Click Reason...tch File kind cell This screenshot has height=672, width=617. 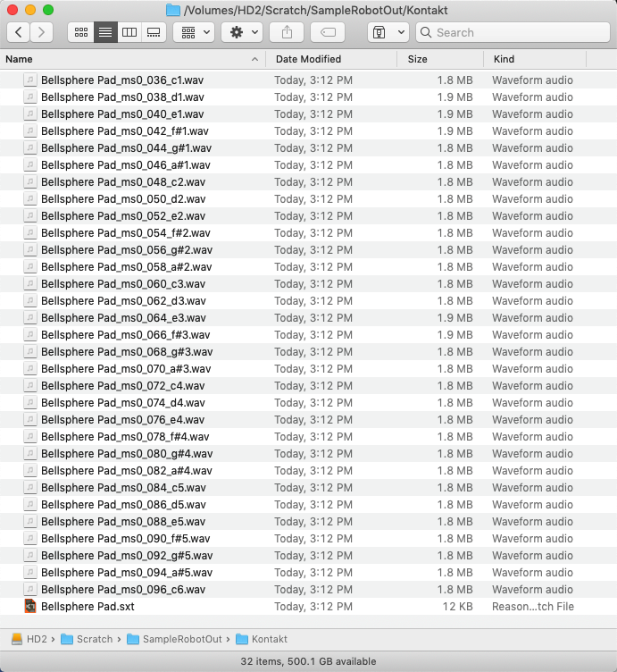pos(533,607)
